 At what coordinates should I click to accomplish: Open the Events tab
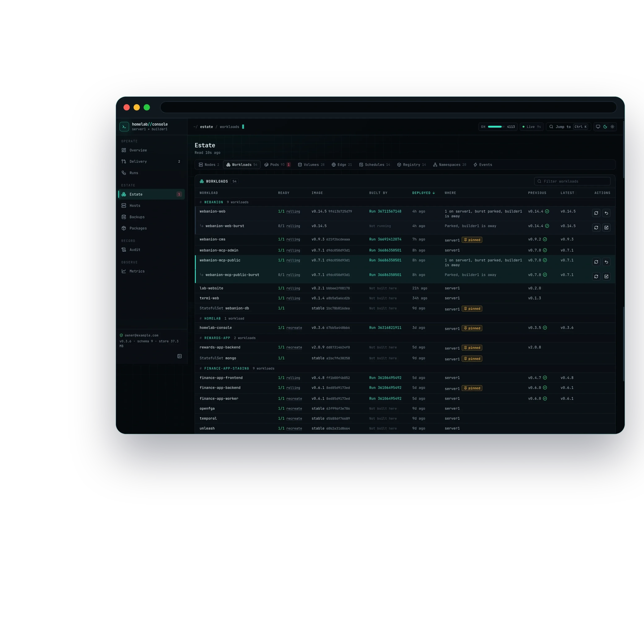(x=483, y=165)
